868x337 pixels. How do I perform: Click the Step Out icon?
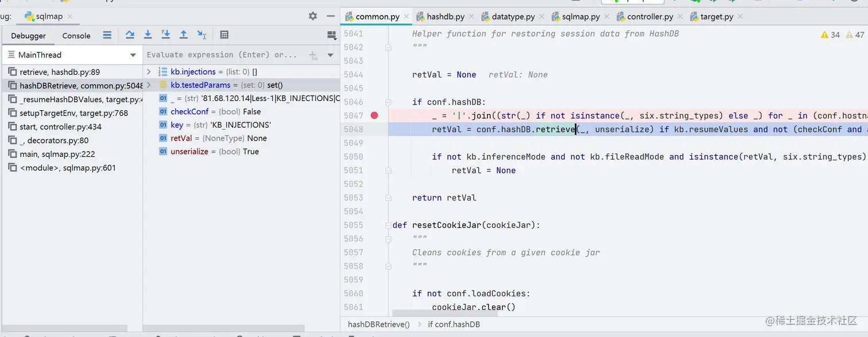click(184, 35)
